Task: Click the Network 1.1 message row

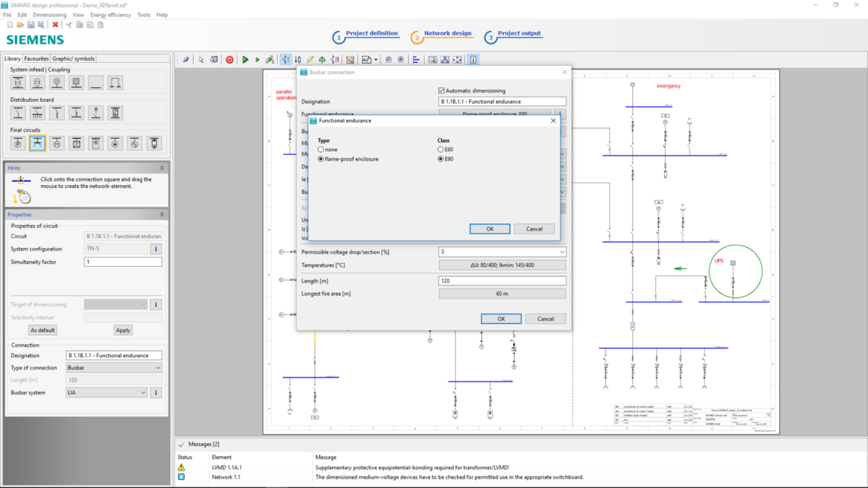Action: pyautogui.click(x=519, y=477)
